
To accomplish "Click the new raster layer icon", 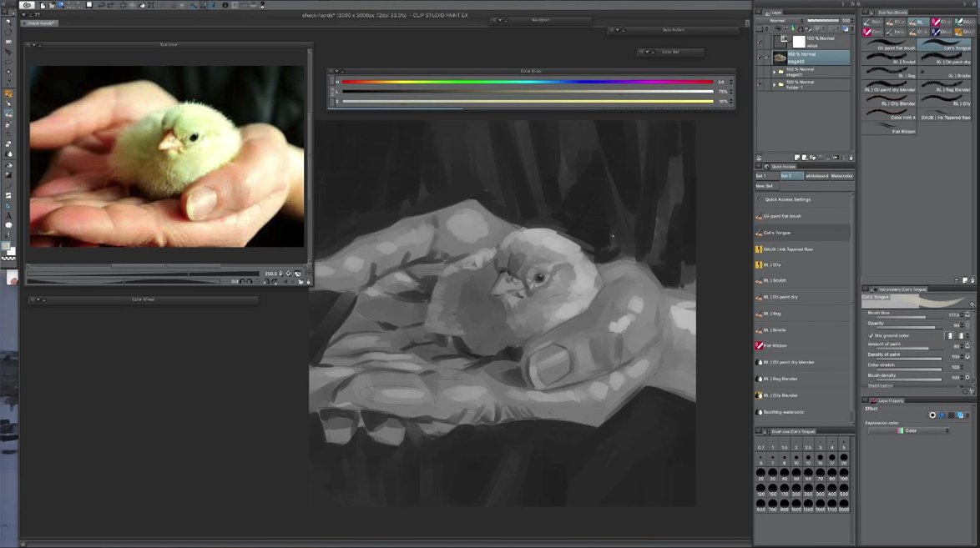I will (x=798, y=157).
